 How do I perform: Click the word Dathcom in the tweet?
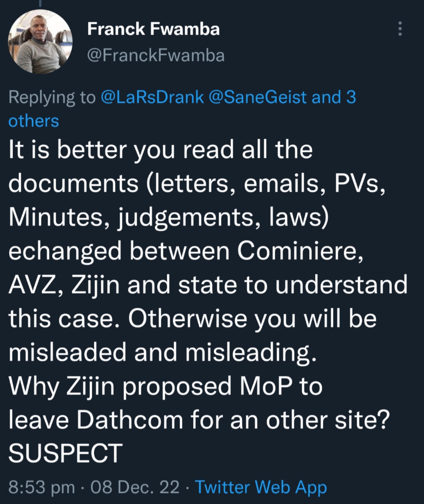[130, 419]
